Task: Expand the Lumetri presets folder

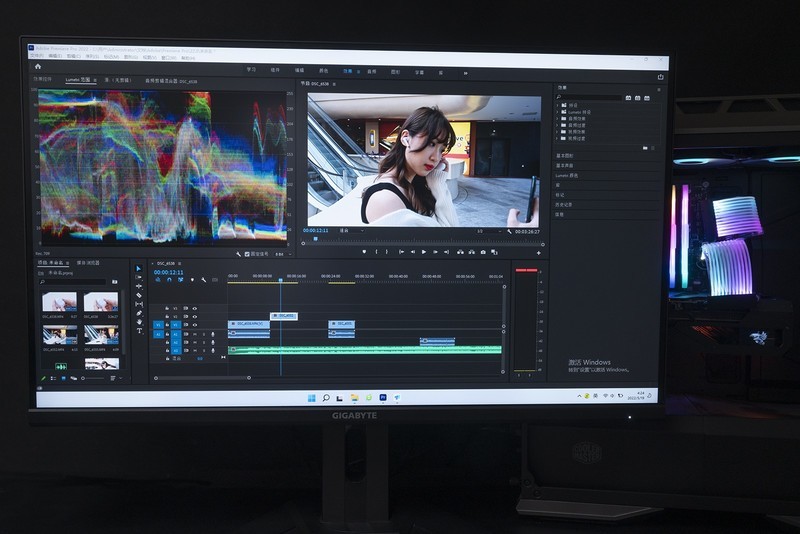Action: [559, 111]
